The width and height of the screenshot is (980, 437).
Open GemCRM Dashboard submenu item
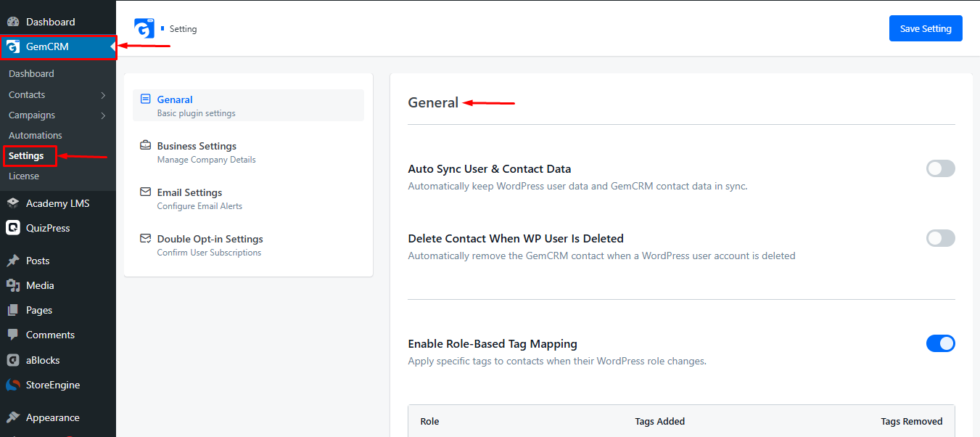tap(31, 73)
